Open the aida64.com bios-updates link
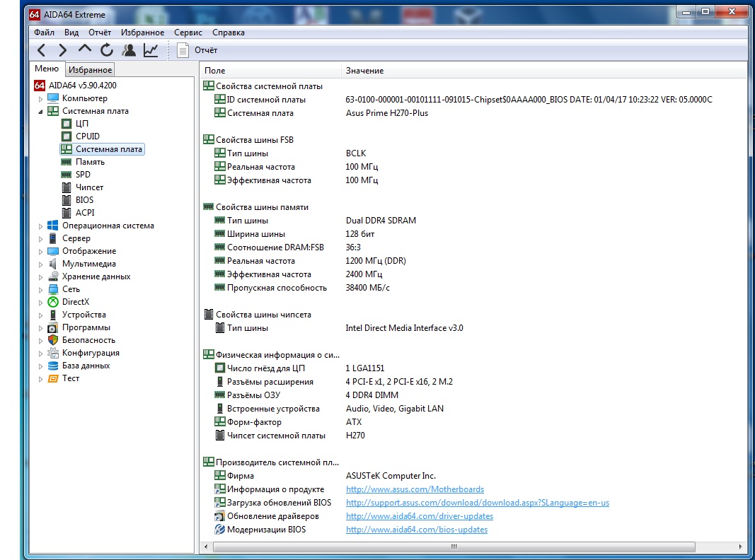The height and width of the screenshot is (560, 755). 416,530
